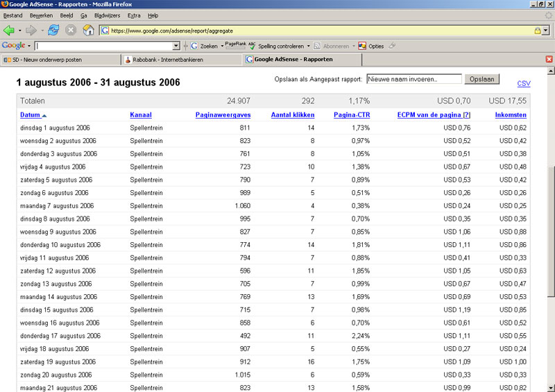Open Opties in the Google toolbar
The image size is (555, 392).
coord(371,46)
